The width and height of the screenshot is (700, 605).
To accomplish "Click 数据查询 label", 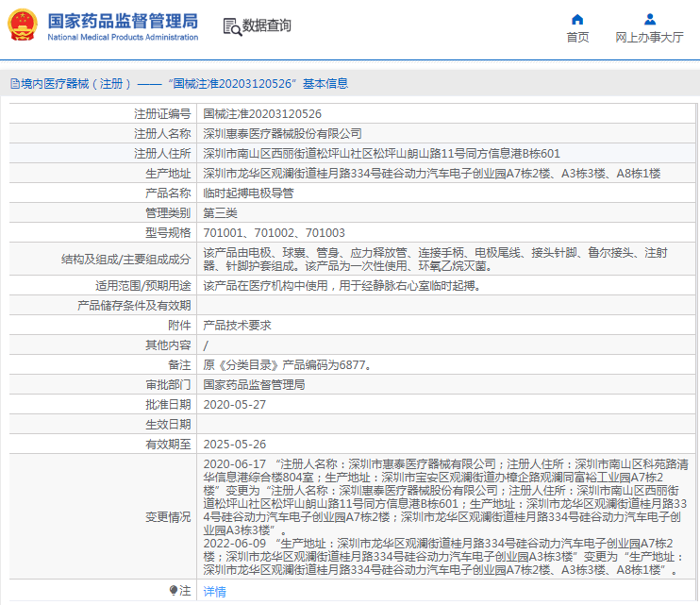I will [267, 25].
